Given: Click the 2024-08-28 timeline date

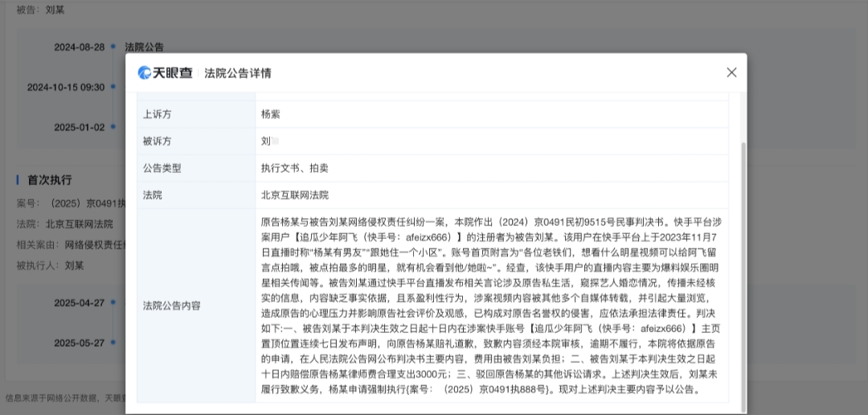Looking at the screenshot, I should click(x=79, y=47).
